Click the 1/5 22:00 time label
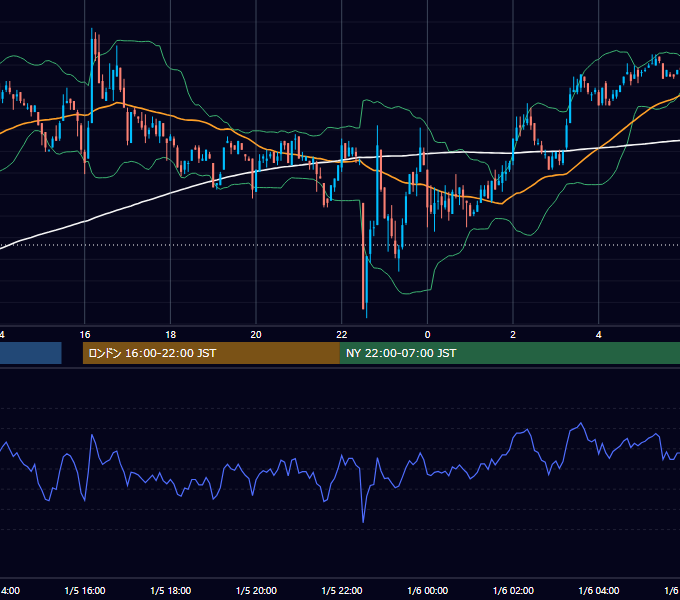Screen dimensions: 680x600 click(342, 590)
